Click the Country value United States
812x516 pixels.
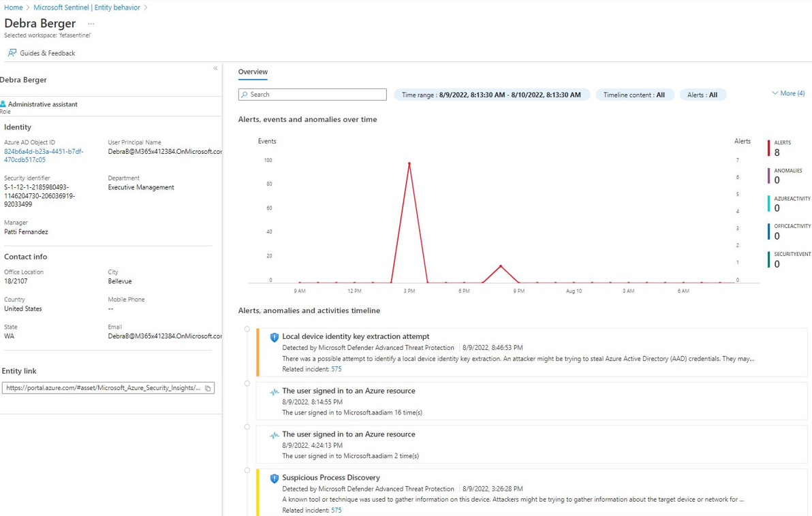[x=22, y=309]
